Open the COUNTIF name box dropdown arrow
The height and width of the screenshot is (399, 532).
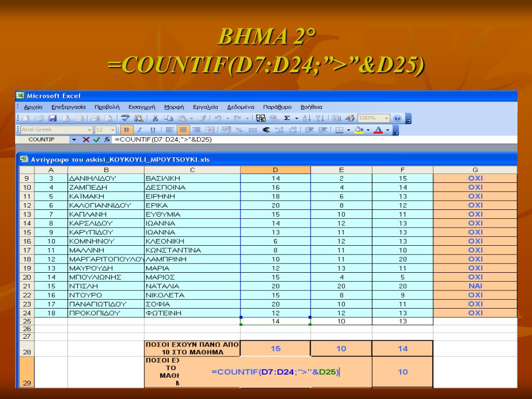[74, 140]
